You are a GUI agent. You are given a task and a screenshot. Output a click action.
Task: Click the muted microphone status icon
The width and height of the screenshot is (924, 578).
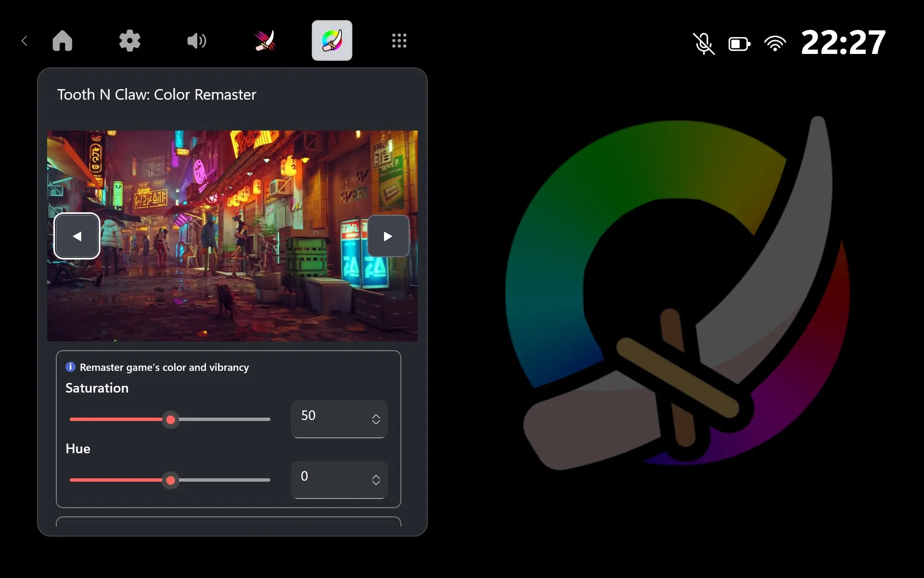point(704,43)
